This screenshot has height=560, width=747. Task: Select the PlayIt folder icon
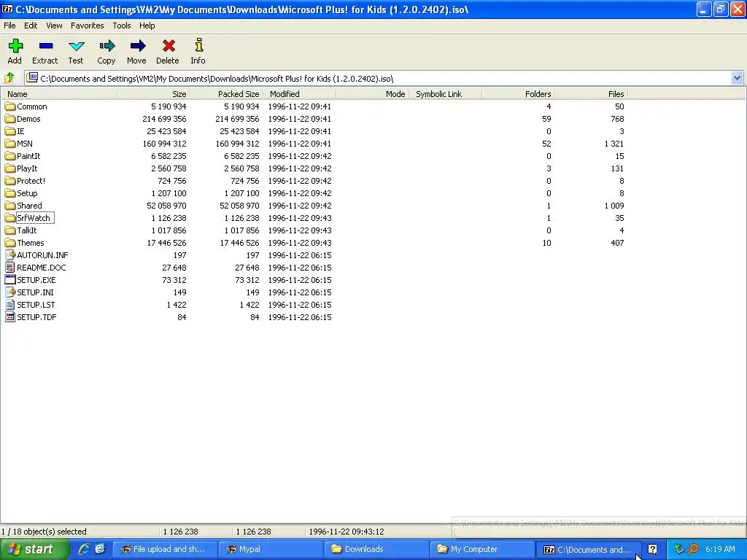tap(10, 168)
